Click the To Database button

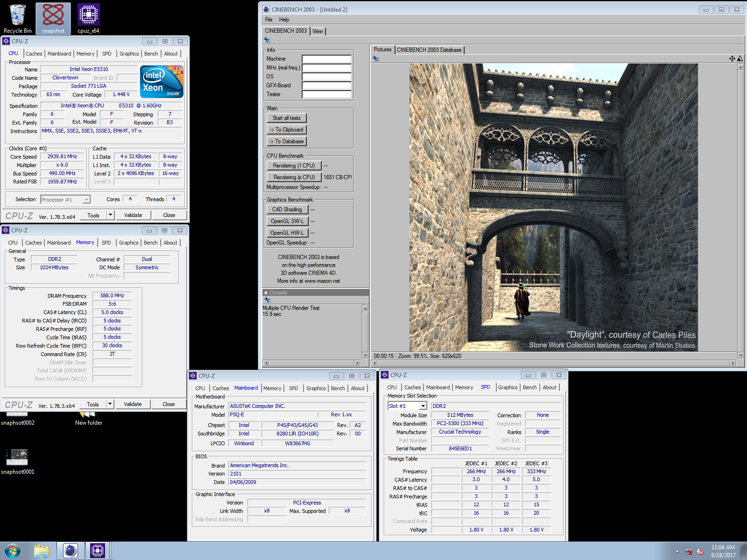click(287, 141)
